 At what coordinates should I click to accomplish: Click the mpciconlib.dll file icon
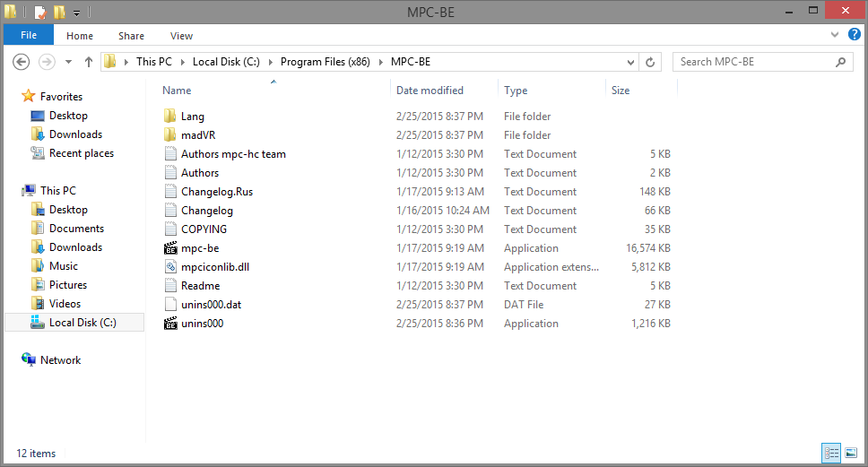pos(170,267)
